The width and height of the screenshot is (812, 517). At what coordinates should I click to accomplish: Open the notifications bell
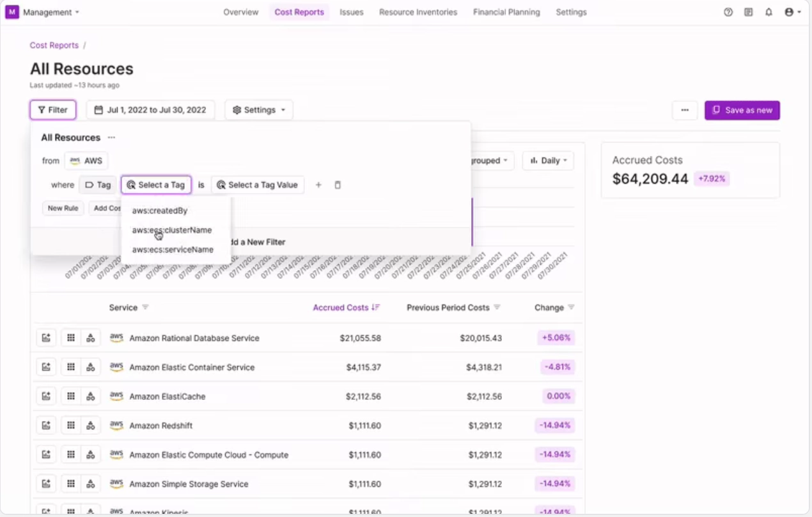[x=769, y=12]
